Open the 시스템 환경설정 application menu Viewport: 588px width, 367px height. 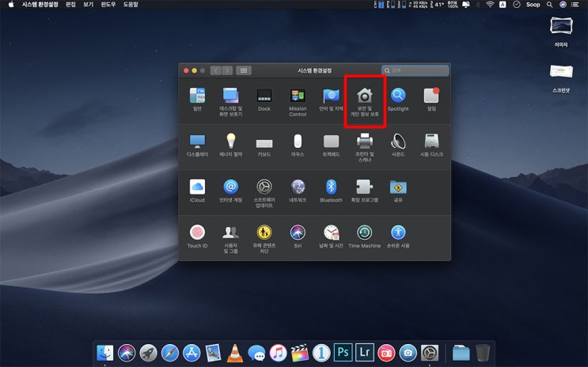coord(40,5)
